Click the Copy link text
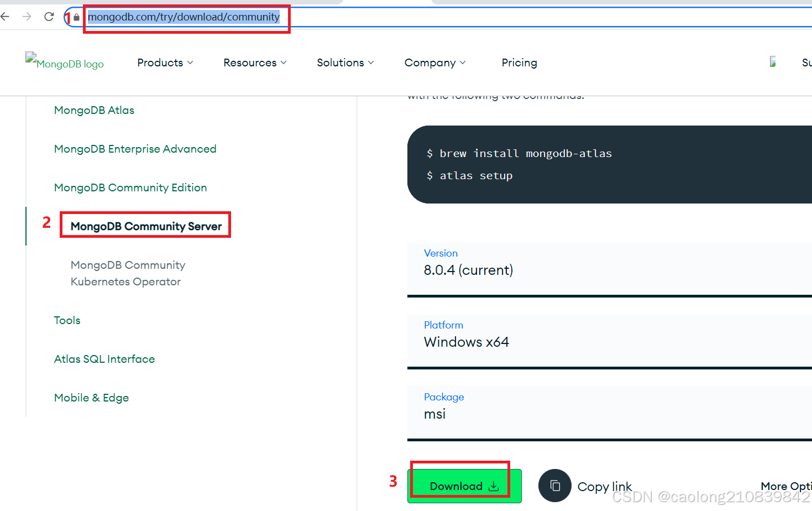This screenshot has height=511, width=812. tap(605, 487)
